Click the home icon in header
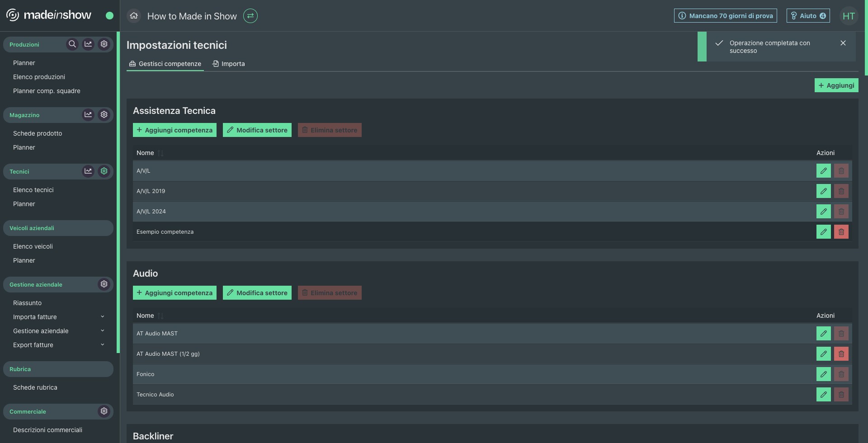Image resolution: width=868 pixels, height=443 pixels. coord(134,16)
